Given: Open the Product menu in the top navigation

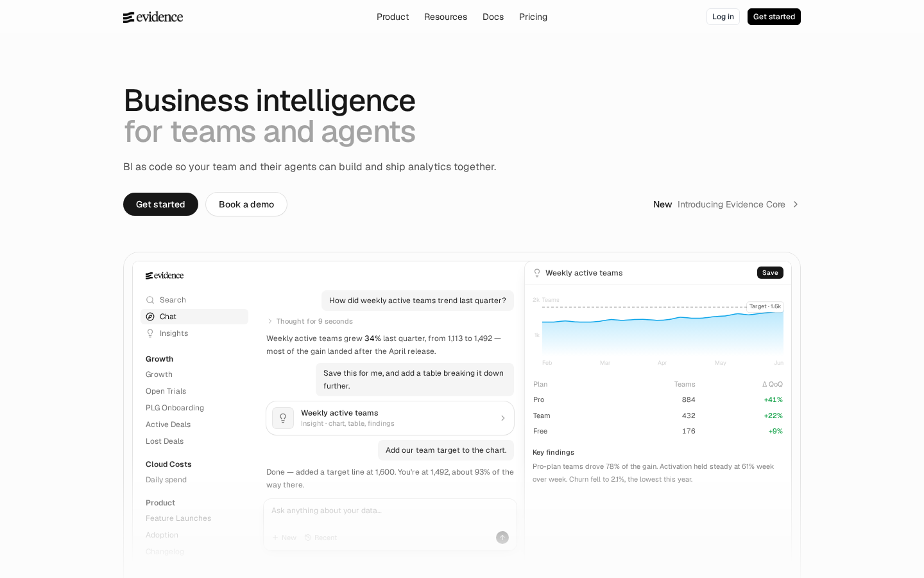Looking at the screenshot, I should [x=393, y=17].
